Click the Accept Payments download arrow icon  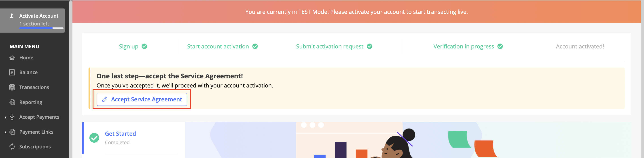12,117
